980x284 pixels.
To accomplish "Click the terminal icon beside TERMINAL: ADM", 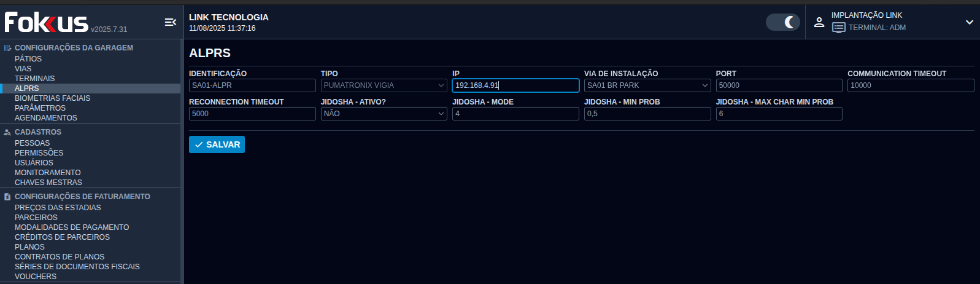I will pyautogui.click(x=838, y=28).
